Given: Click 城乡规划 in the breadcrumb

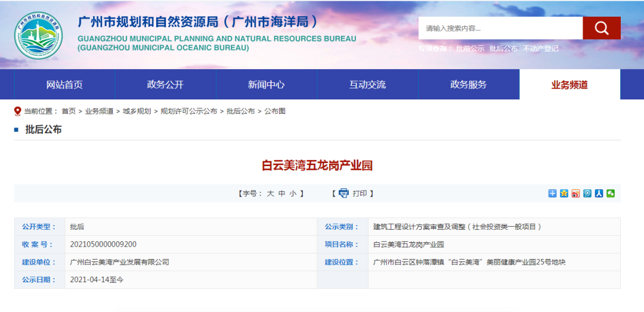Looking at the screenshot, I should (x=137, y=111).
